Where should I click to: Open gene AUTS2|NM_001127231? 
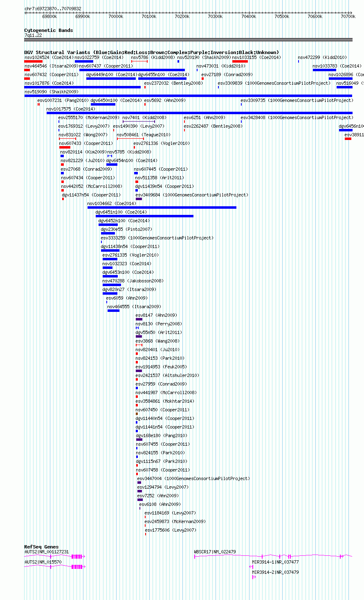point(47,552)
